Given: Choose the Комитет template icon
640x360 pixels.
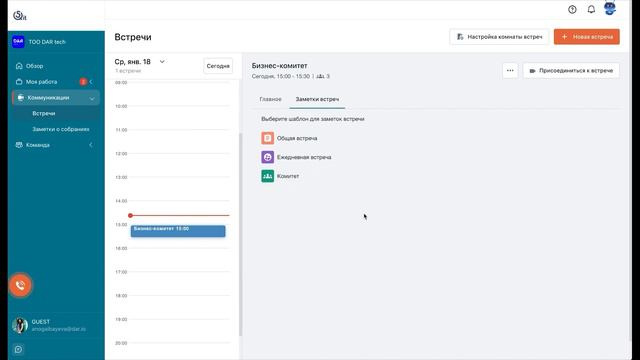Looking at the screenshot, I should coord(267,176).
